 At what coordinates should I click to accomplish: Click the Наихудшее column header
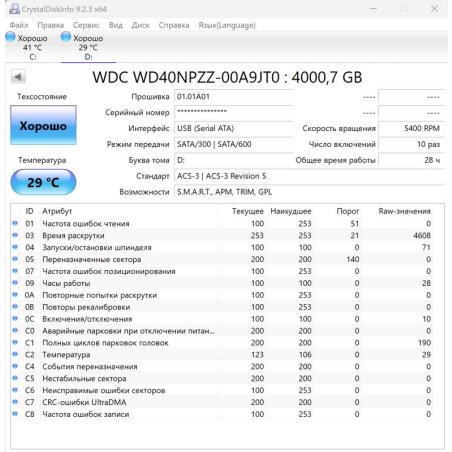(291, 211)
